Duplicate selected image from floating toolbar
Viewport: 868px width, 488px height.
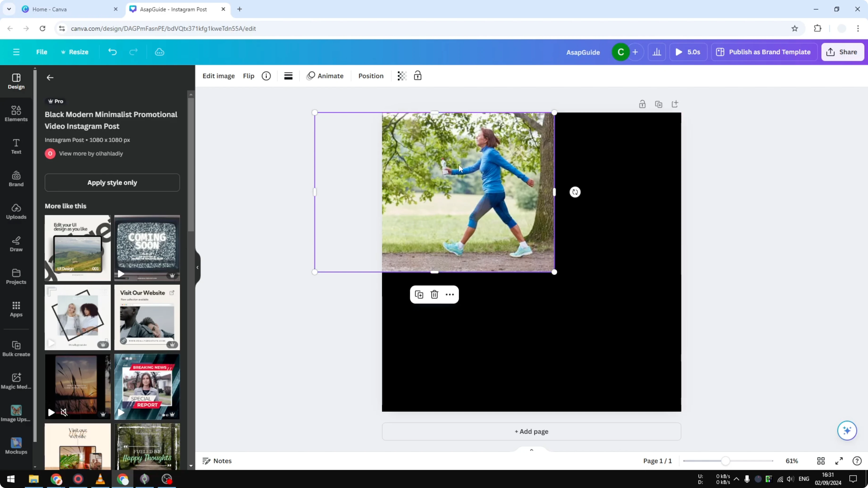[419, 295]
